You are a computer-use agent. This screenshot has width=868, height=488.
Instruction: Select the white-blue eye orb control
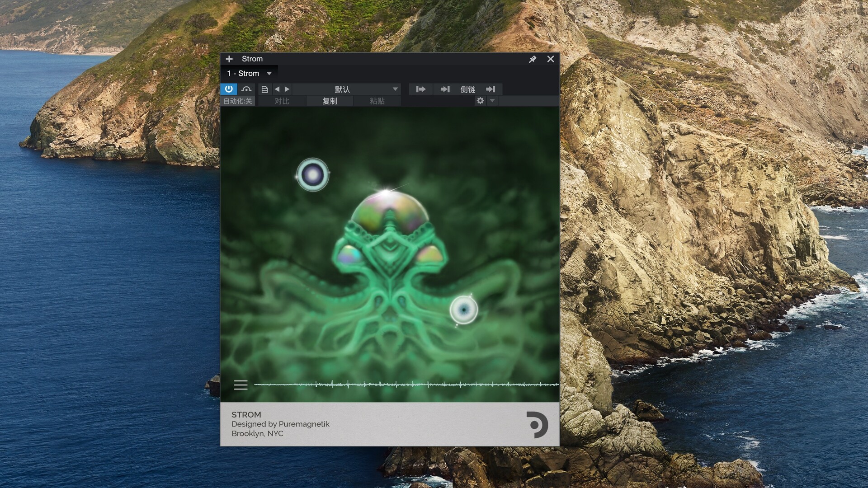pyautogui.click(x=464, y=310)
